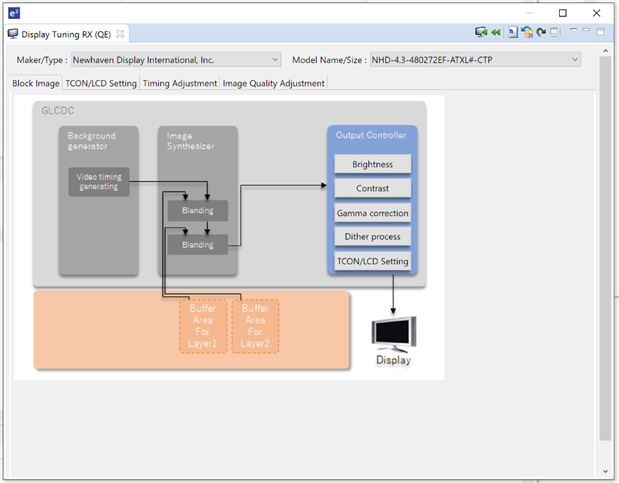Click the Brightness block in Output Controller

pos(372,164)
